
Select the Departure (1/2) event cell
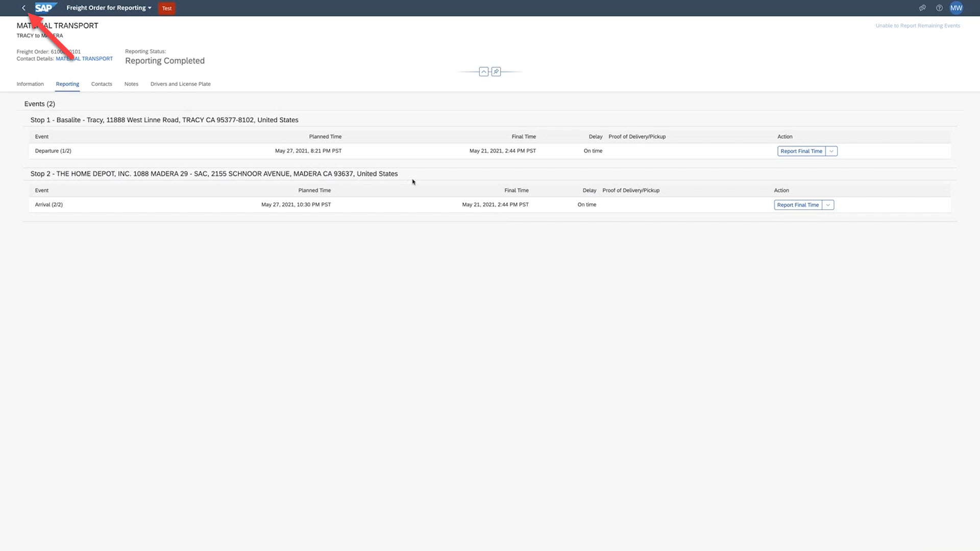[x=53, y=151]
